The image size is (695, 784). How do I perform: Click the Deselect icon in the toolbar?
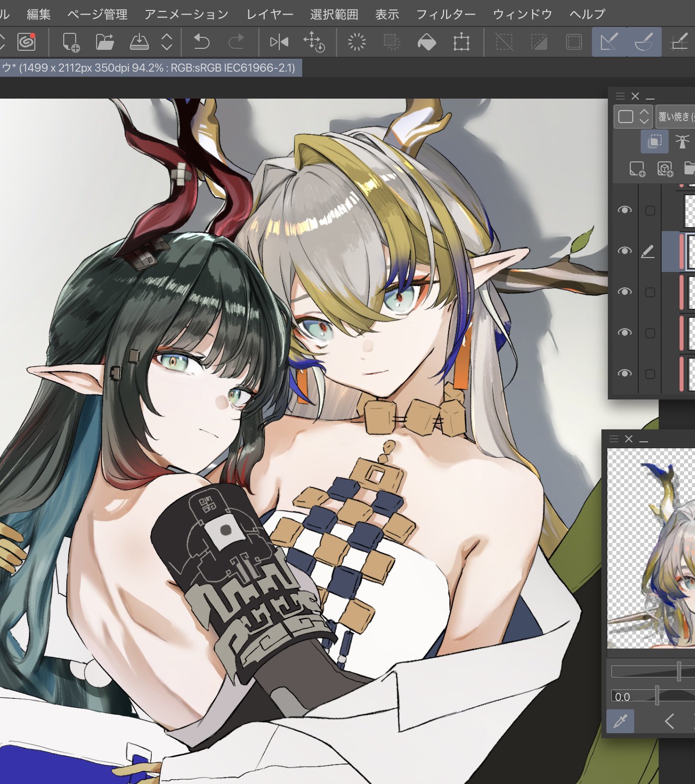[504, 42]
